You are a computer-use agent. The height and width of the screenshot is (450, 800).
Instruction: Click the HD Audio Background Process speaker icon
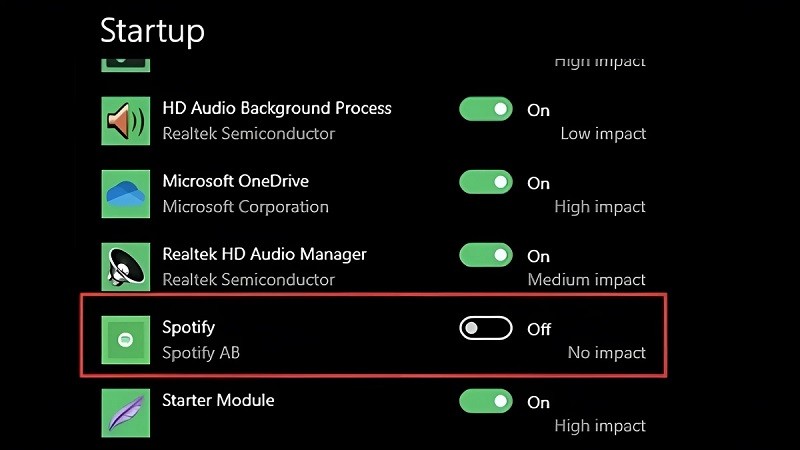coord(126,121)
